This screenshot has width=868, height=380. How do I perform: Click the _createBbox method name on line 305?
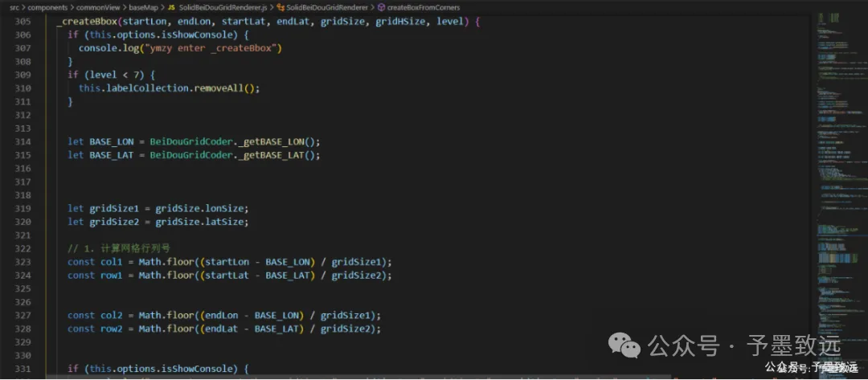click(88, 22)
